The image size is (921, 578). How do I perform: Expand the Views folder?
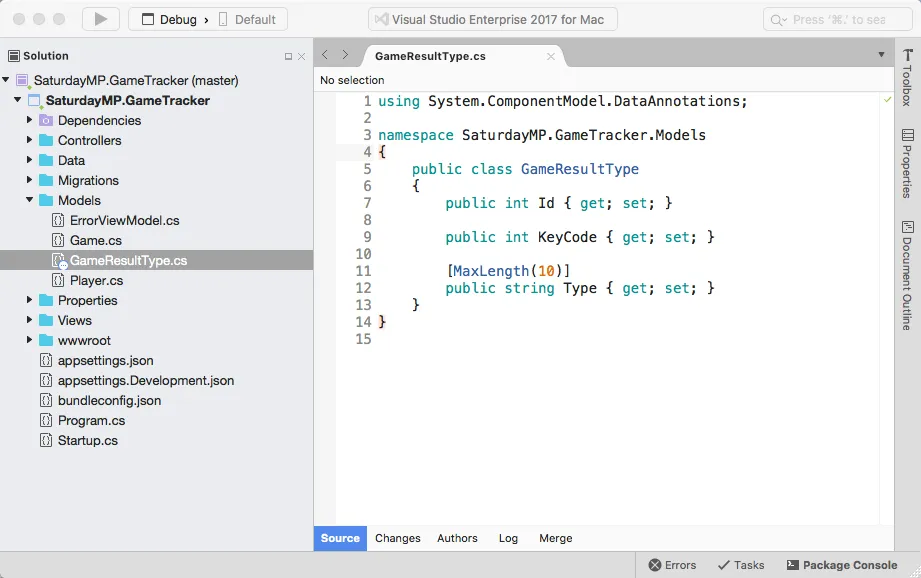tap(29, 320)
